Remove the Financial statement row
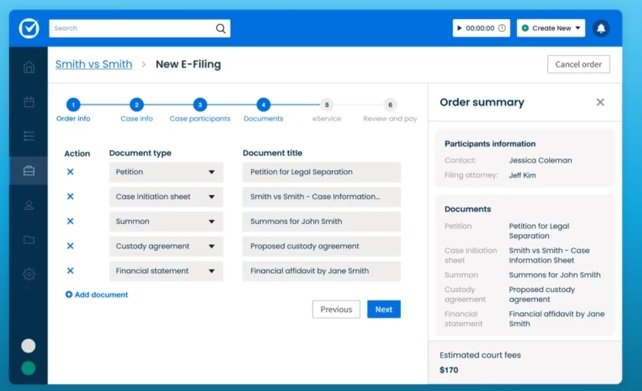The width and height of the screenshot is (642, 391). pos(70,271)
